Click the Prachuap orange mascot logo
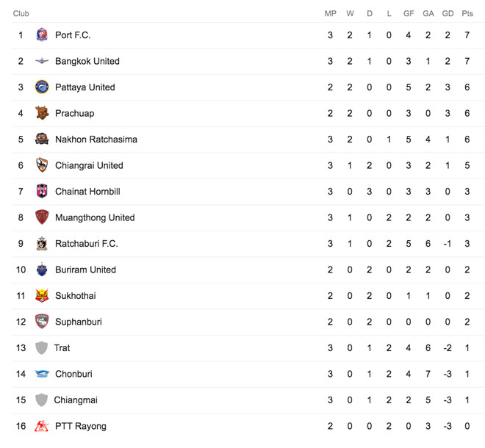This screenshot has height=448, width=485. [42, 113]
